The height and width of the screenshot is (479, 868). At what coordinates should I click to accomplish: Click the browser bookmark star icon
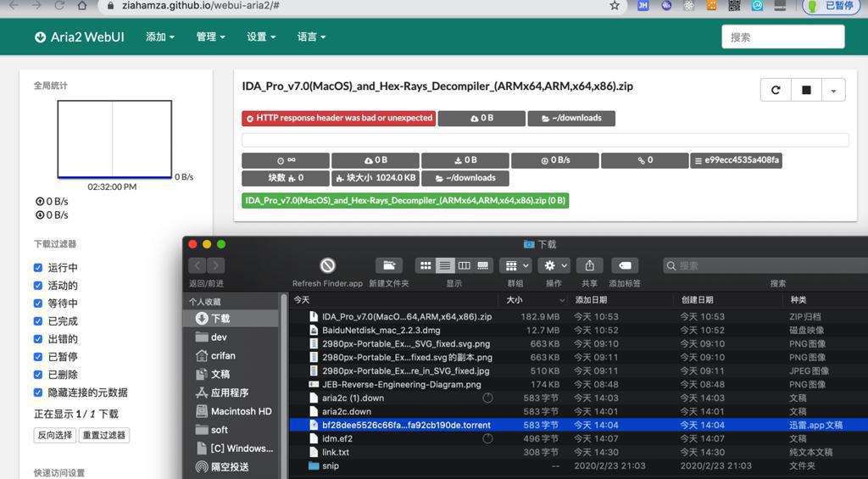click(615, 6)
